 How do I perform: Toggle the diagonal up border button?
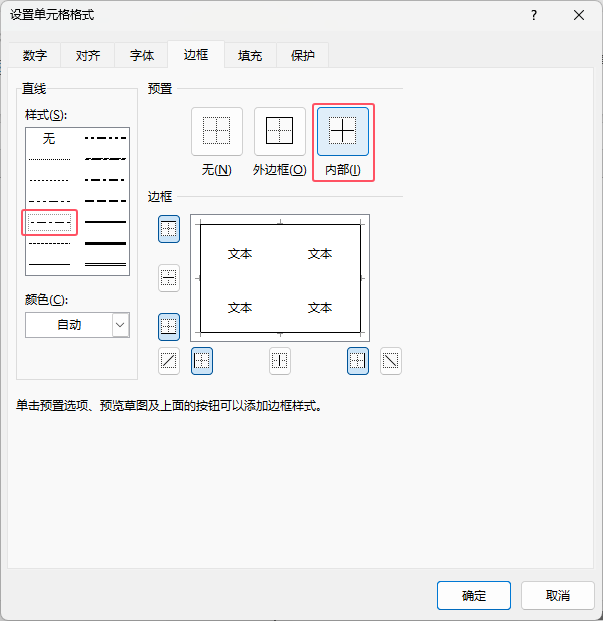click(169, 361)
